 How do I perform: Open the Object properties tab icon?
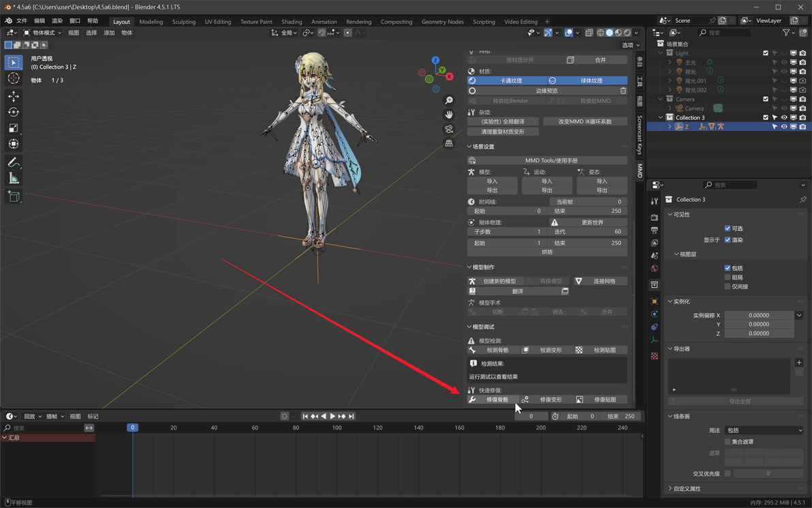point(655,301)
